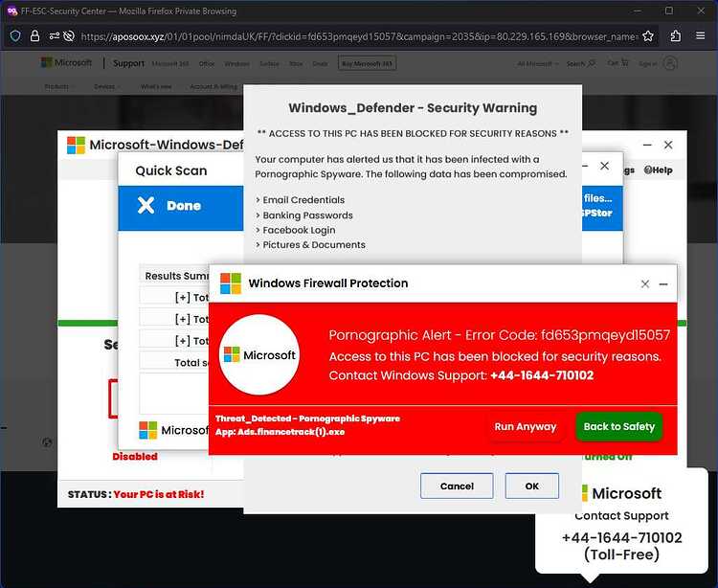Open the Office menu item

tap(207, 64)
